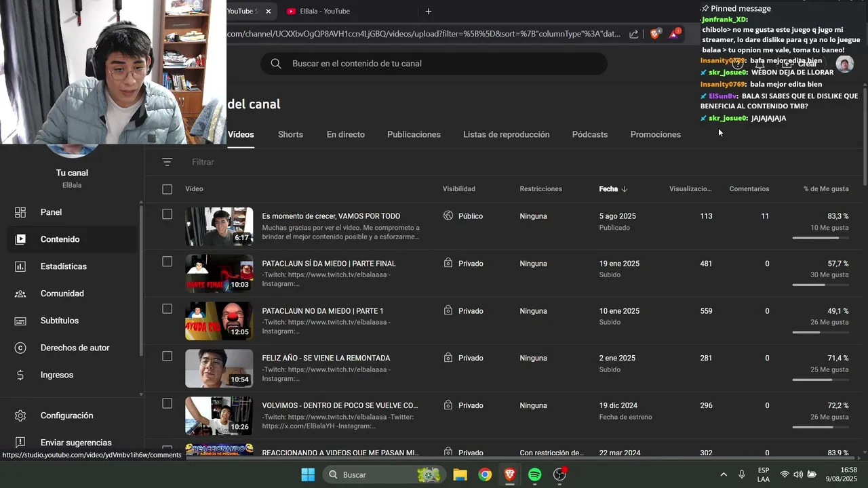Open video 'PATACLAUN SÍ DA MIEDO | PARTE FINAL'

tap(329, 264)
